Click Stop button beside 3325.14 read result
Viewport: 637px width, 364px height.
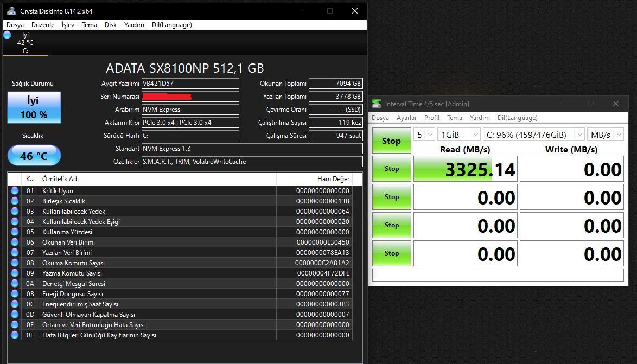pyautogui.click(x=392, y=169)
